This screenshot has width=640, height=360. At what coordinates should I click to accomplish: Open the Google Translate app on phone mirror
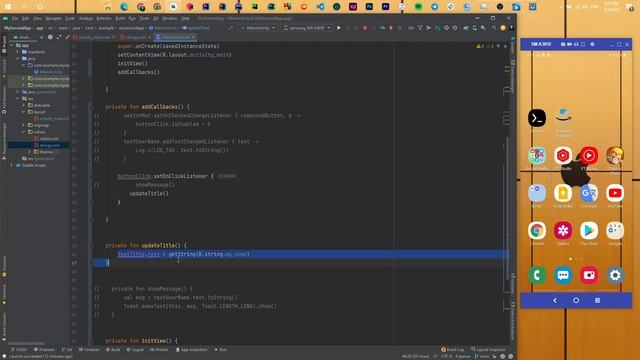click(589, 193)
